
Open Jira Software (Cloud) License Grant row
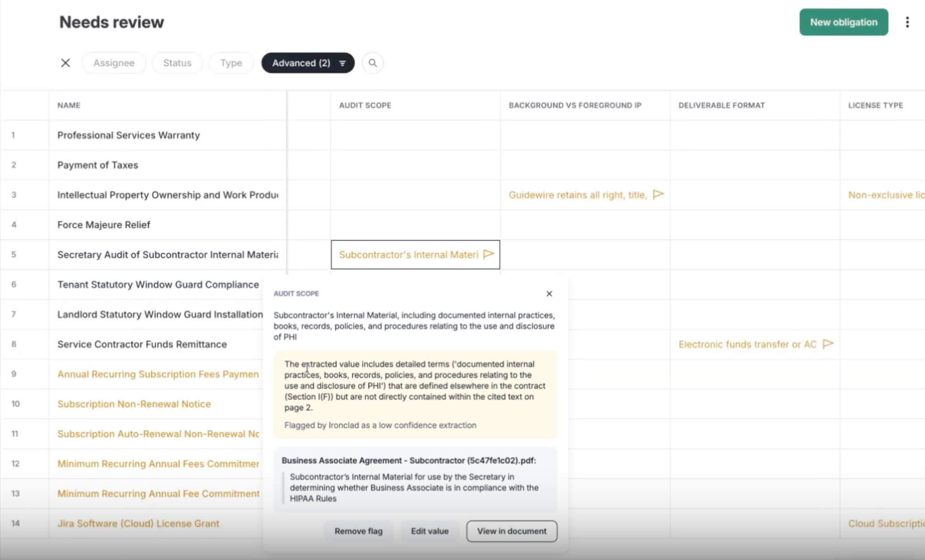(x=138, y=523)
